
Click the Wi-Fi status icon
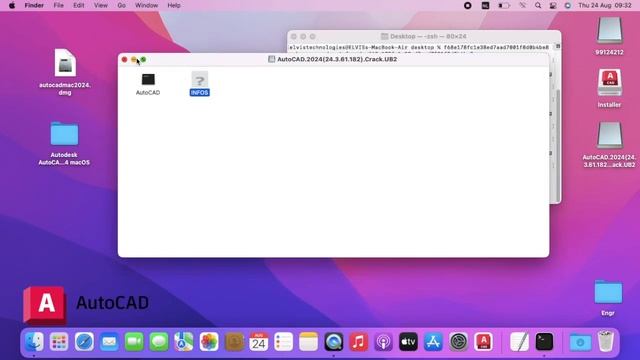coord(522,5)
